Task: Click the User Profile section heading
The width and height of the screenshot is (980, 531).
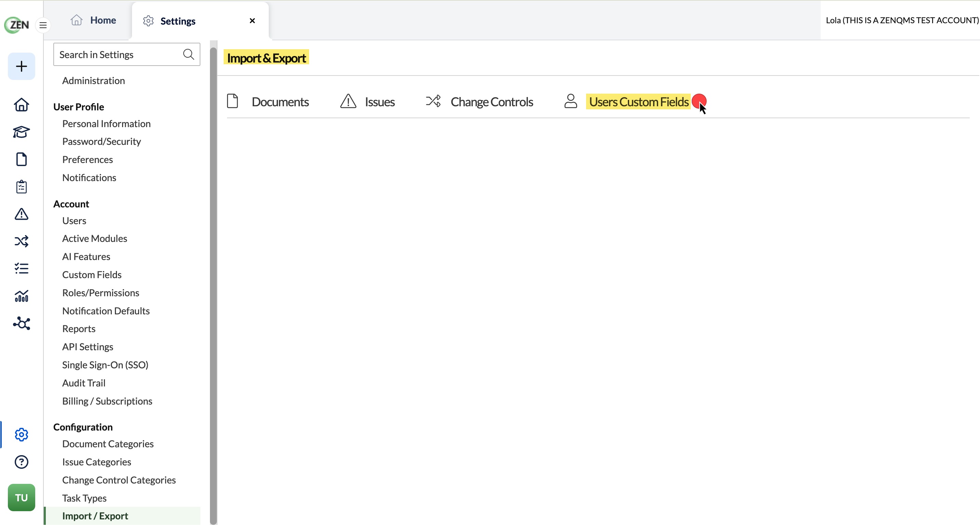Action: (79, 107)
